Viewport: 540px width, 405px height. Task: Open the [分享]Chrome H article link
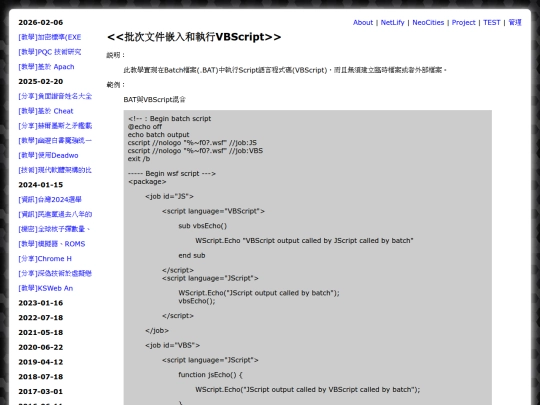[x=45, y=259]
